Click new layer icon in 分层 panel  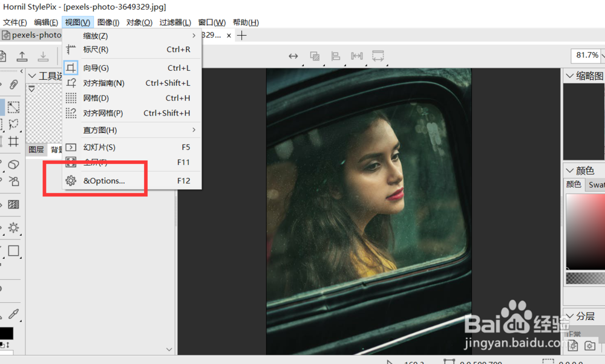pos(573,345)
